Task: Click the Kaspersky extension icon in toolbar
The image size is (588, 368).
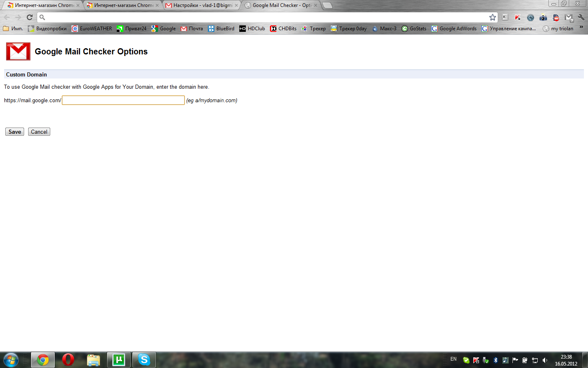Action: click(x=518, y=17)
